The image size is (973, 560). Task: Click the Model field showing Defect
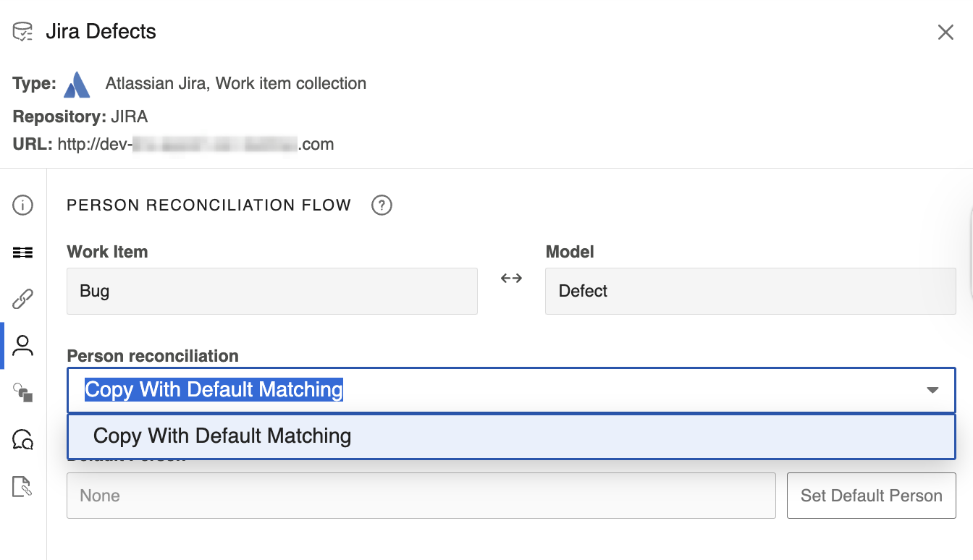[x=751, y=291]
